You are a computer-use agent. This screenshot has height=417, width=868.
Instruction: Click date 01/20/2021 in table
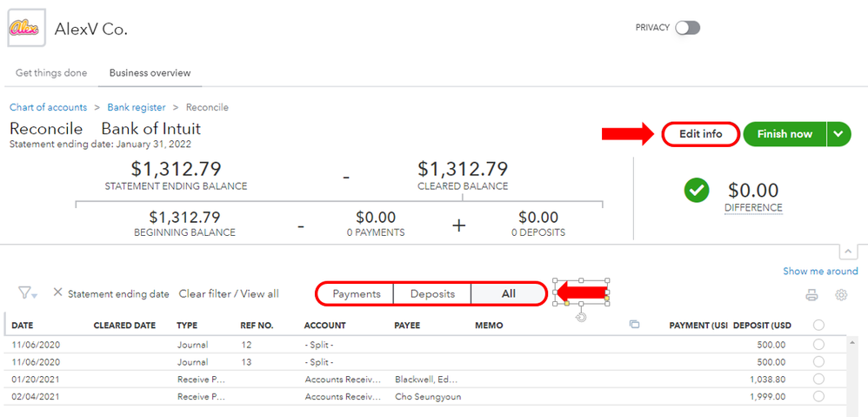click(x=36, y=380)
